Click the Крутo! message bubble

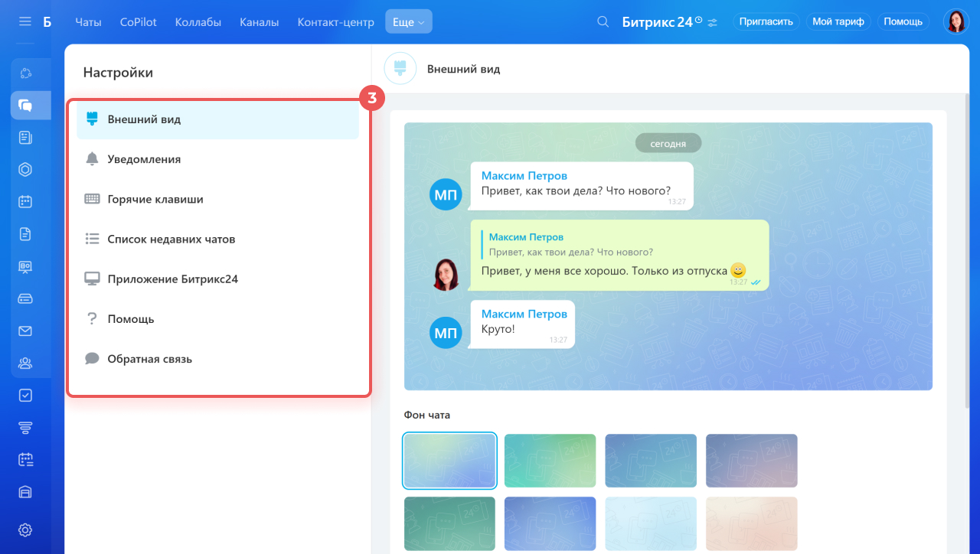click(x=522, y=324)
